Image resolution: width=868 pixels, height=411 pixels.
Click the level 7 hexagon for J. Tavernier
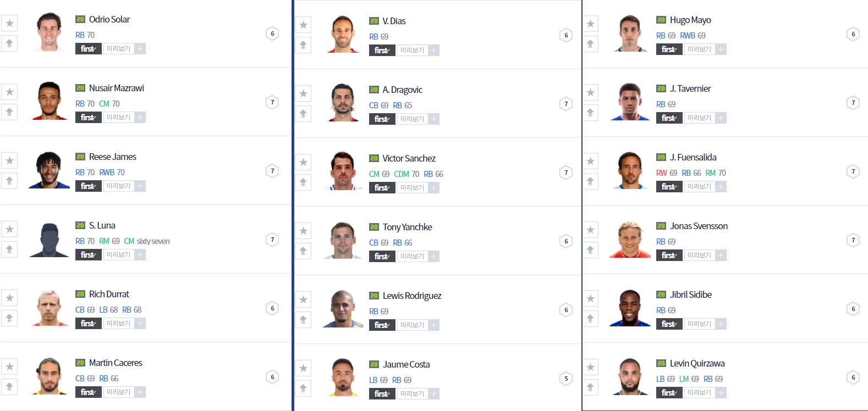(x=853, y=103)
